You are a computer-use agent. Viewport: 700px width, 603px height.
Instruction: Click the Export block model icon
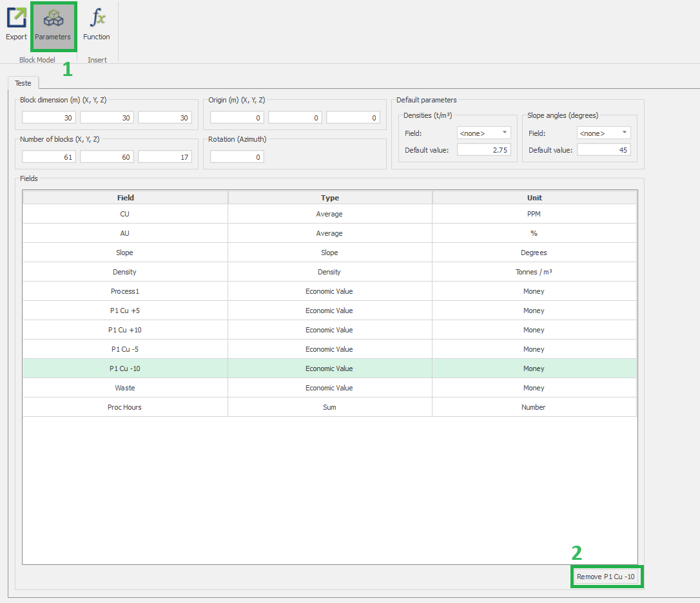(16, 24)
